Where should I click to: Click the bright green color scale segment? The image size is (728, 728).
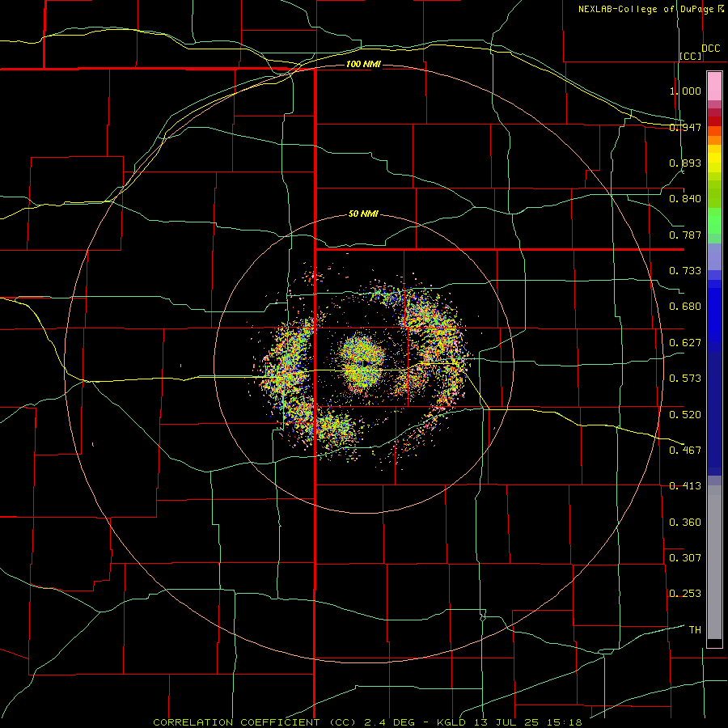(x=714, y=221)
